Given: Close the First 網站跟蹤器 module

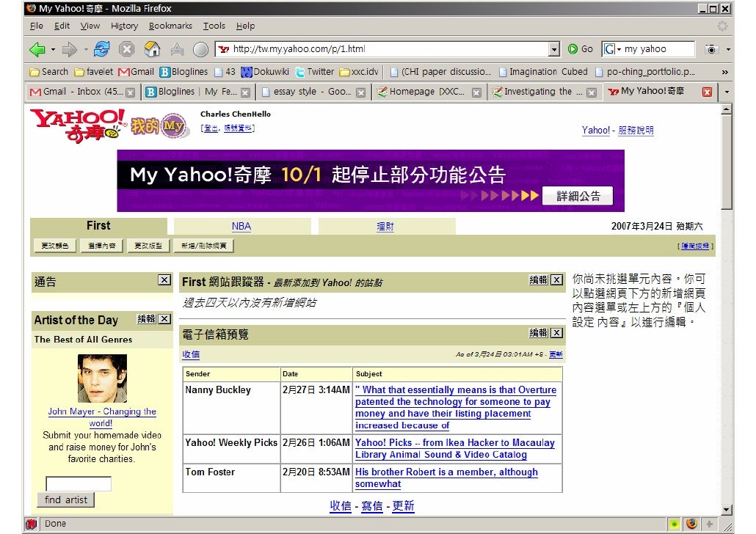Looking at the screenshot, I should pos(557,280).
